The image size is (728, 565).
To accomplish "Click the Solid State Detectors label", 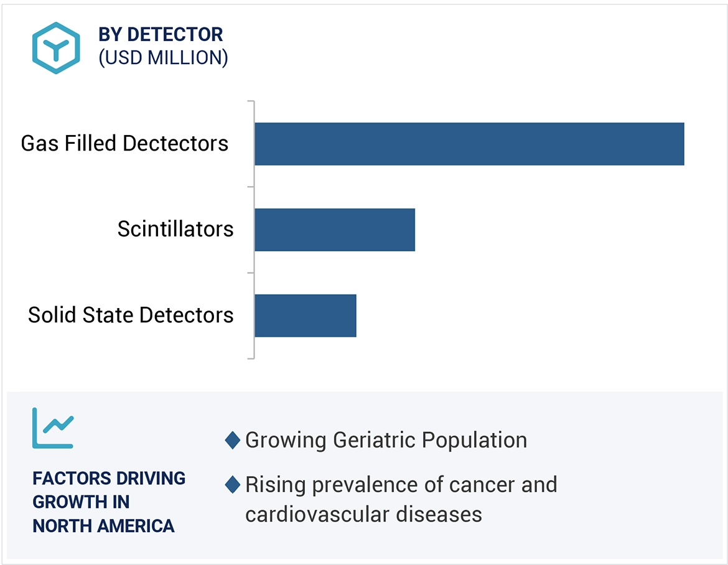I will tap(131, 315).
